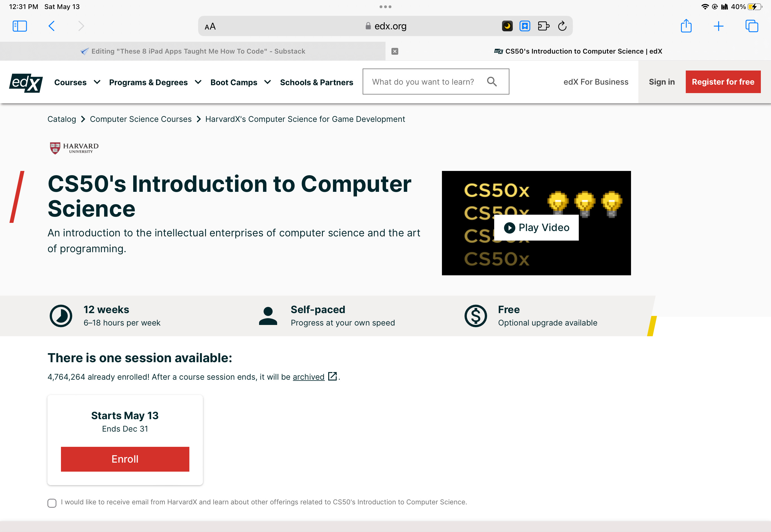Viewport: 771px width, 532px height.
Task: Open edX For Business
Action: coord(595,82)
